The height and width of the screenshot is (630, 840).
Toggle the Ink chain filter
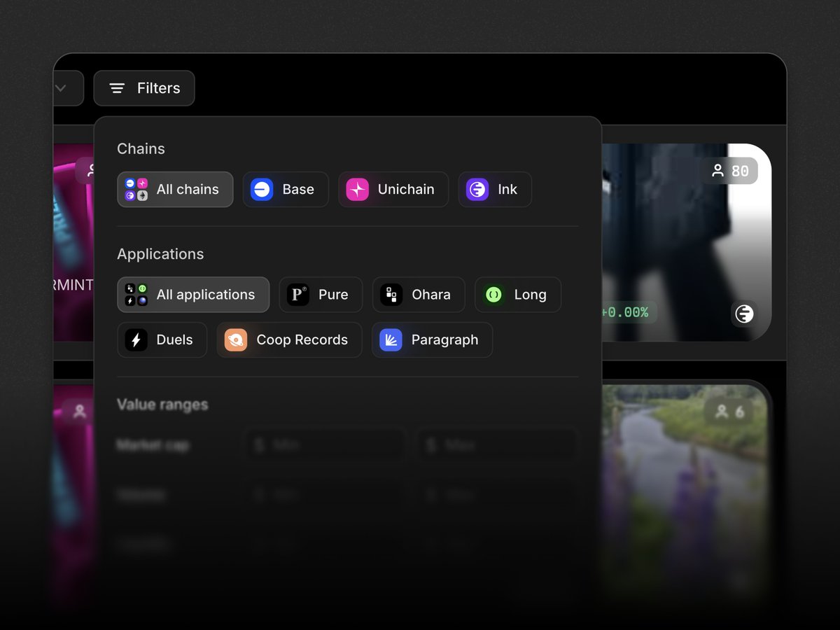point(495,190)
